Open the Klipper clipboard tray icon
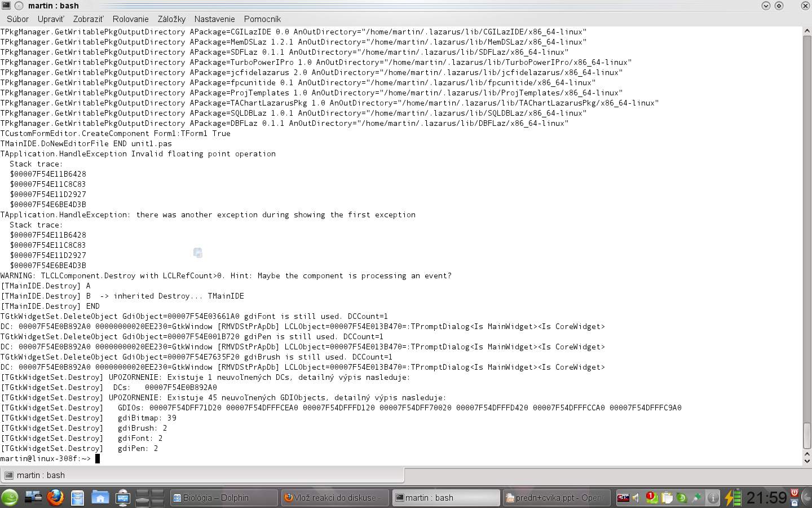This screenshot has height=508, width=812. [x=667, y=498]
